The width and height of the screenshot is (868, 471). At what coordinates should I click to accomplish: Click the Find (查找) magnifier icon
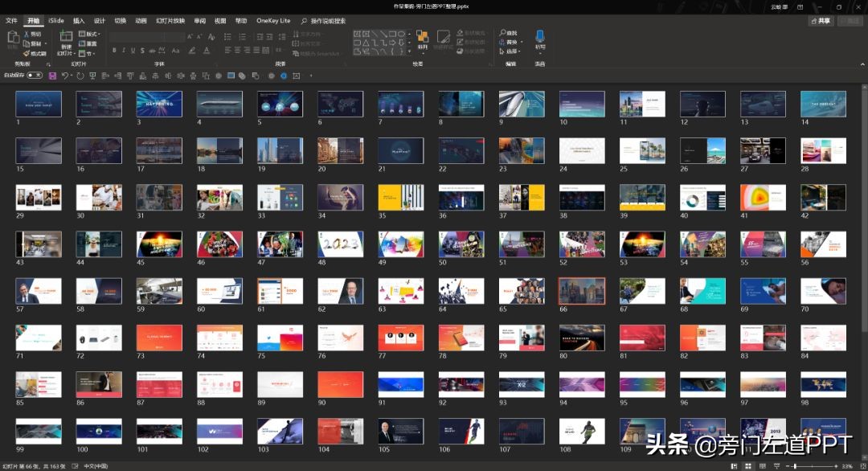(x=501, y=33)
